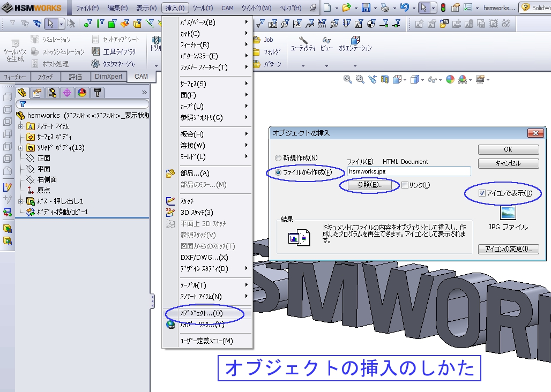Screen dimensions: 551x392
Task: Enable the リンク checkbox
Action: coord(405,185)
